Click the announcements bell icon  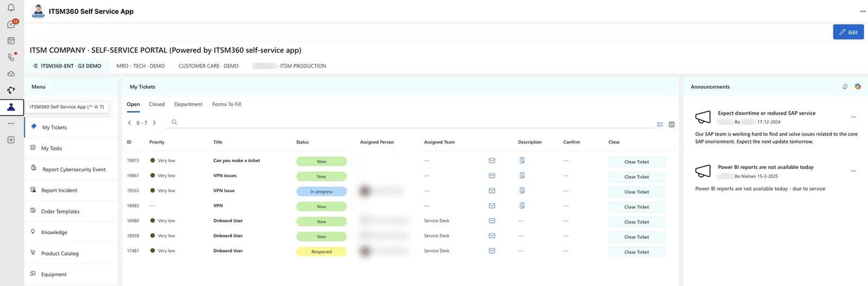pos(845,87)
